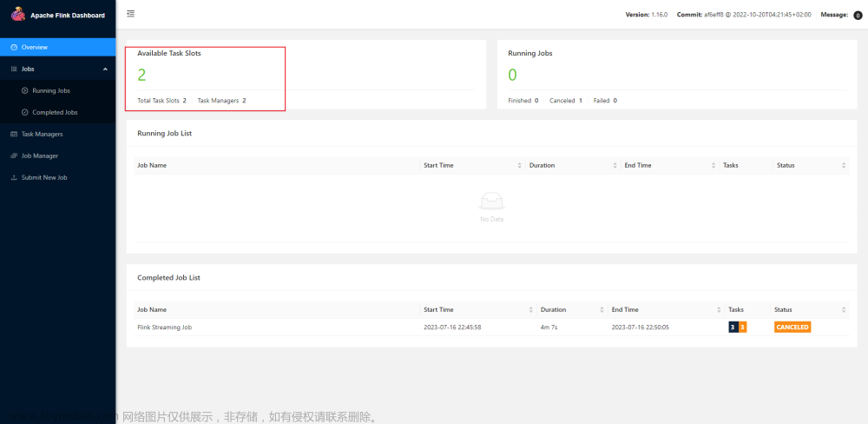Click the CANCELED status tag
Screen dimensions: 868x424
[792, 327]
